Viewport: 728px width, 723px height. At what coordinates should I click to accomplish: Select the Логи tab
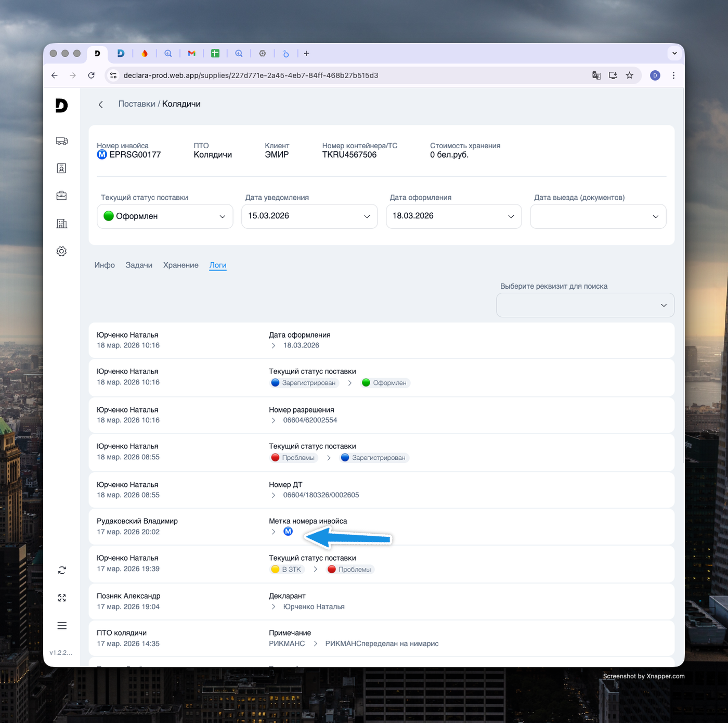click(x=218, y=265)
